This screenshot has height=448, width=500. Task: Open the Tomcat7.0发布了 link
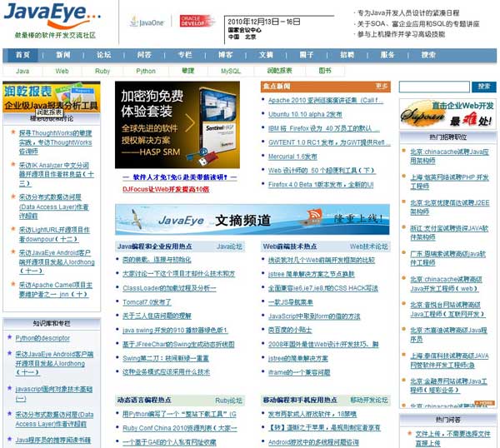click(x=147, y=302)
